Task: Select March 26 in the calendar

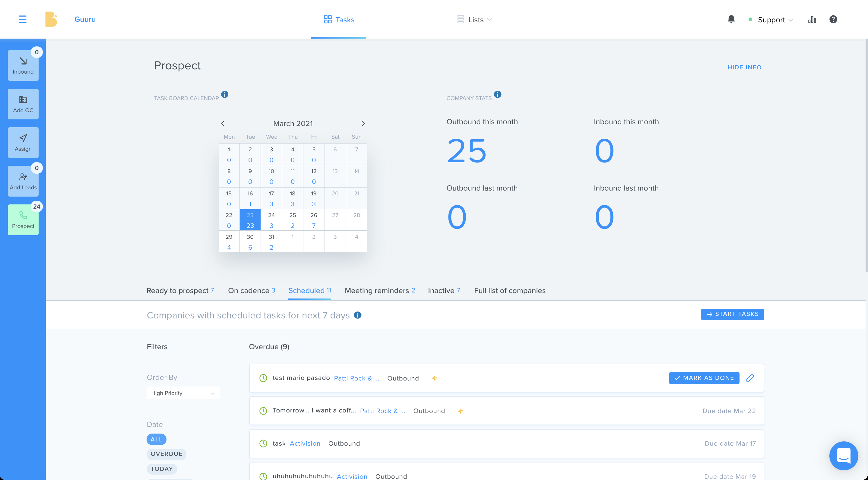Action: click(x=314, y=219)
